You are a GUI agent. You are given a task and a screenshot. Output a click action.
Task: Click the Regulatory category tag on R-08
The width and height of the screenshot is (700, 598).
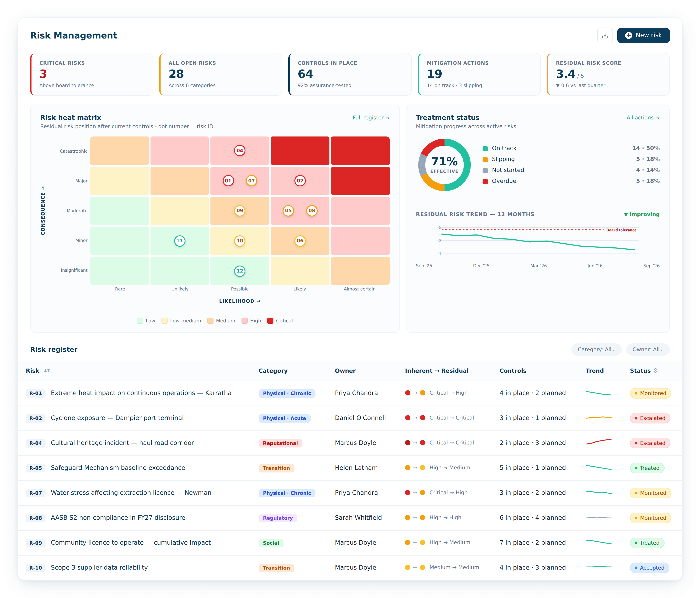[x=278, y=518]
